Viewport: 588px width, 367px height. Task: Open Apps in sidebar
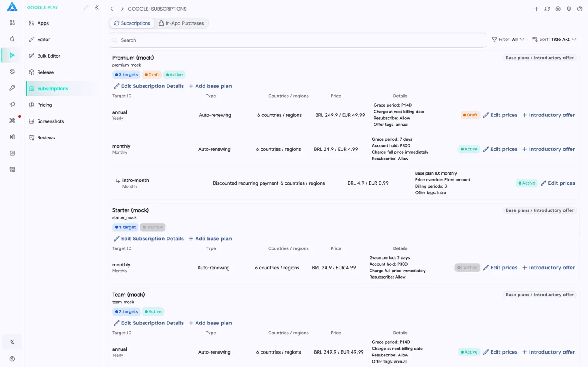[x=62, y=23]
